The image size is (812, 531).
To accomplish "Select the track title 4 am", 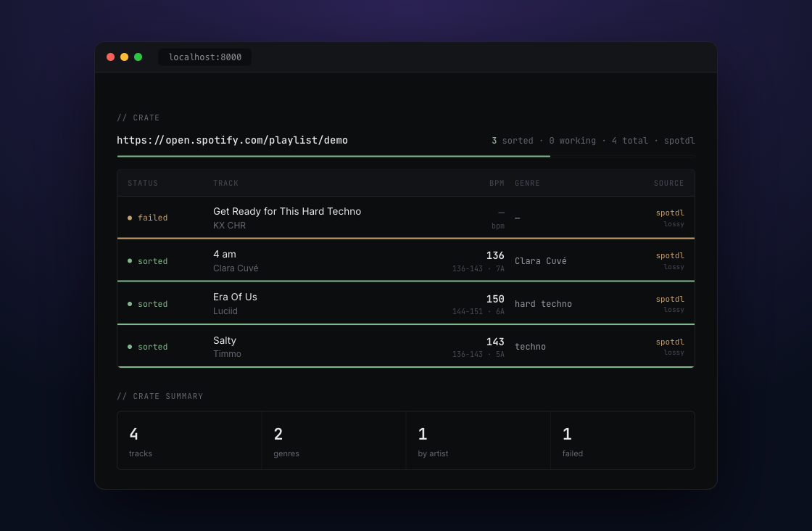I will (224, 255).
